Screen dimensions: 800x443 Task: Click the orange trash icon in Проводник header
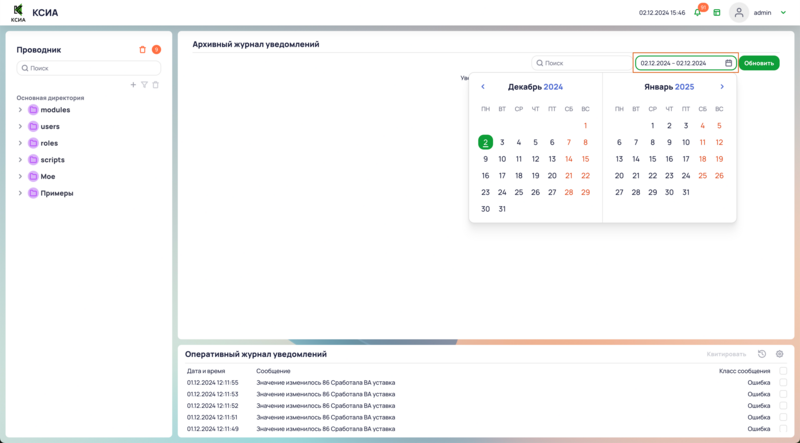point(142,49)
